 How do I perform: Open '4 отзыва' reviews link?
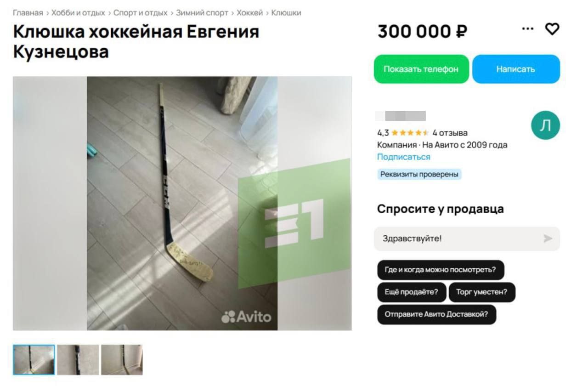[450, 133]
